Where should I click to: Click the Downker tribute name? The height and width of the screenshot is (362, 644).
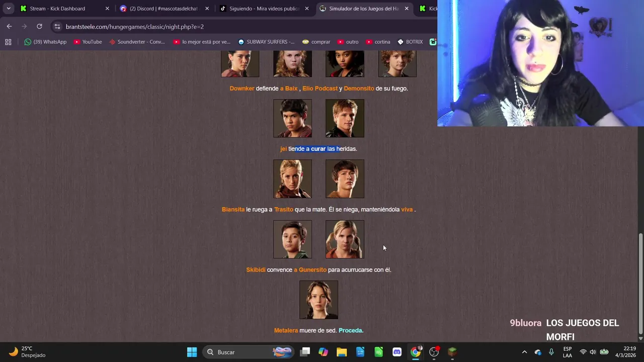click(x=242, y=88)
